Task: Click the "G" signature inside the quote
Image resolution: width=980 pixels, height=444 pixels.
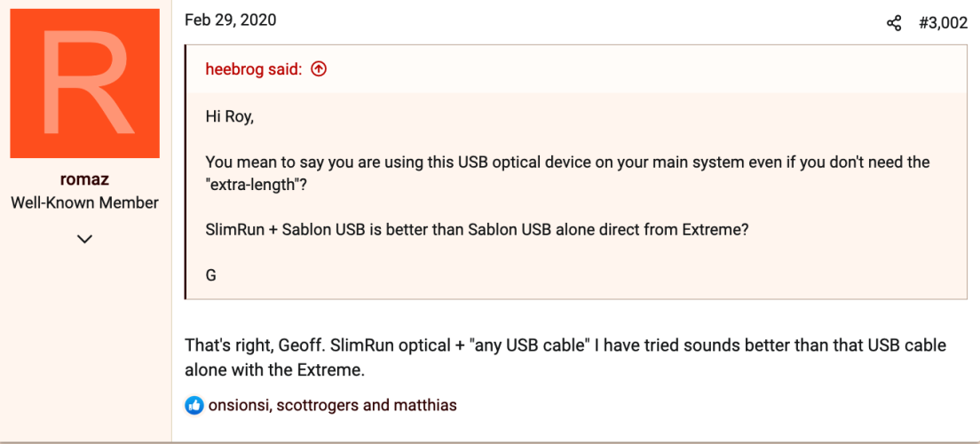Action: (x=210, y=274)
